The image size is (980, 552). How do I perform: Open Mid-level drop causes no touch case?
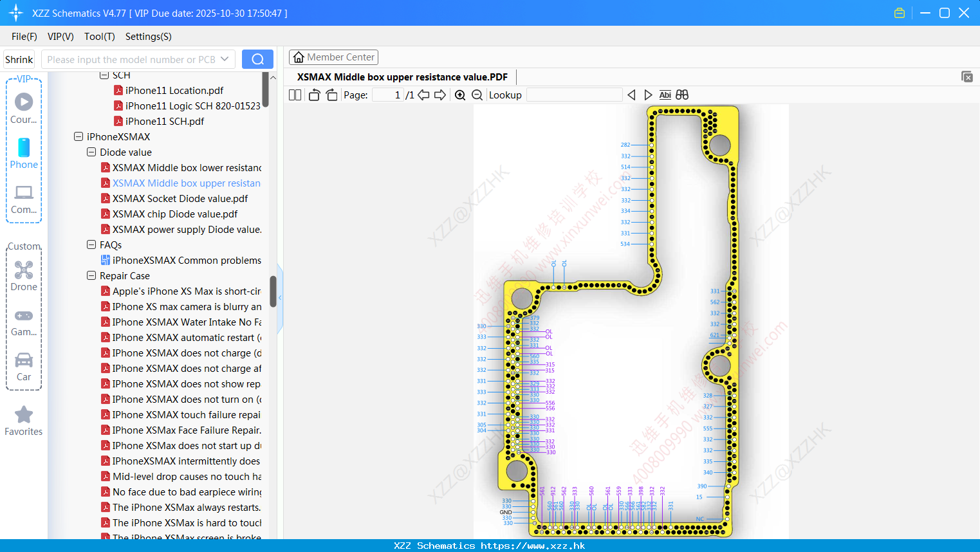181,477
